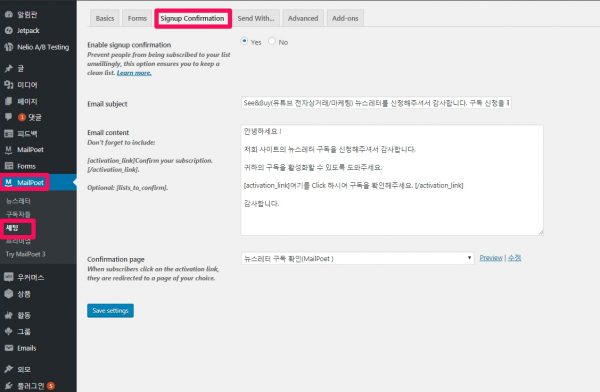The width and height of the screenshot is (600, 392).
Task: Open Nelio A/B Testing sidebar icon
Action: coord(8,47)
